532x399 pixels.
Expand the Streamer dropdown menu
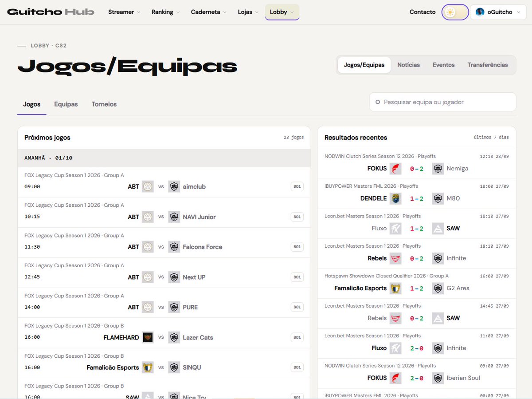point(124,12)
